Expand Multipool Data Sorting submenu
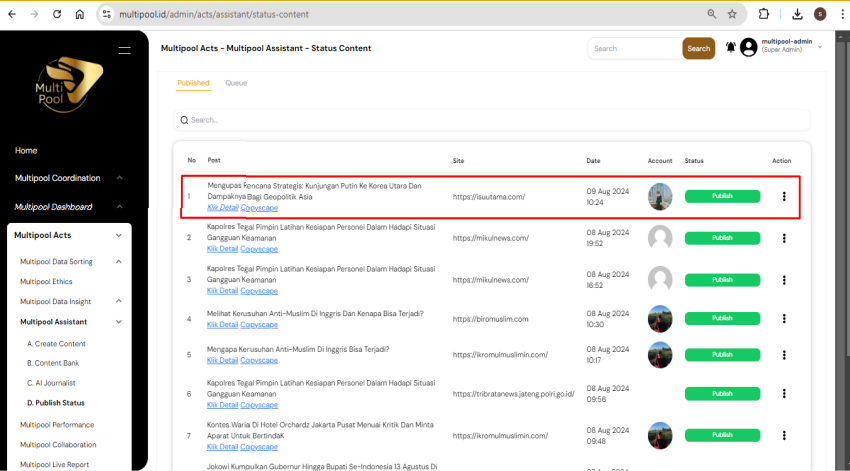 click(x=119, y=261)
